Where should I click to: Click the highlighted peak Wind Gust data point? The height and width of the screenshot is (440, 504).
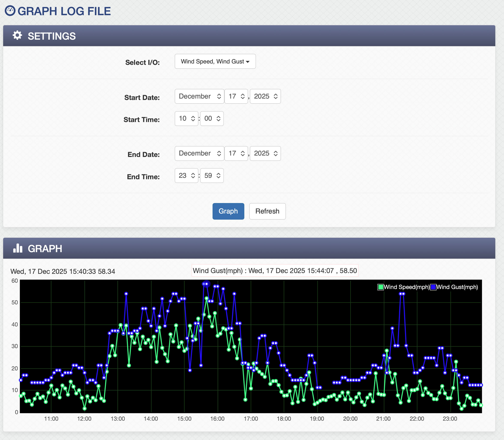(x=207, y=284)
